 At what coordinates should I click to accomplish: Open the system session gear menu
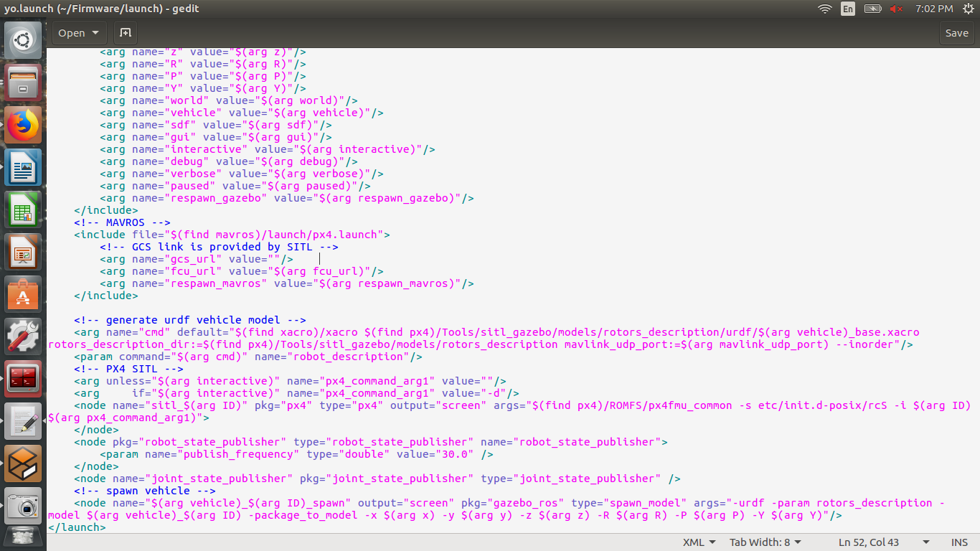[x=969, y=9]
